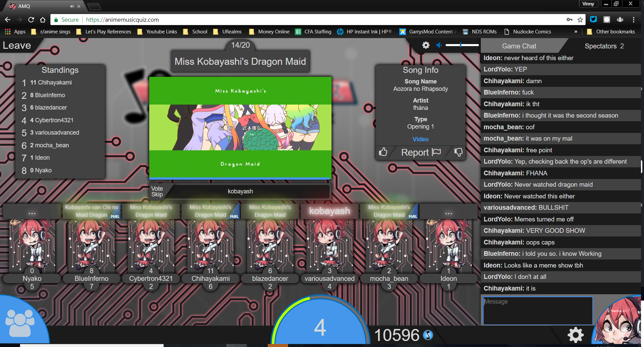This screenshot has height=347, width=644.
Task: Go forward in the browser
Action: coord(19,20)
